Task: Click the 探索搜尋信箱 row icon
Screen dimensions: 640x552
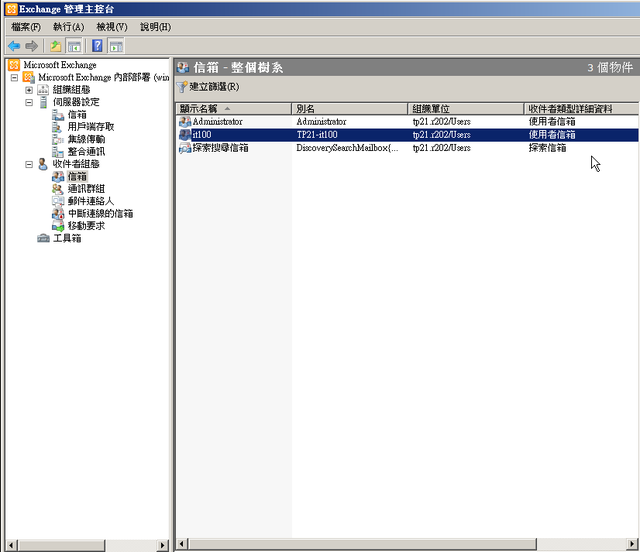Action: coord(185,148)
